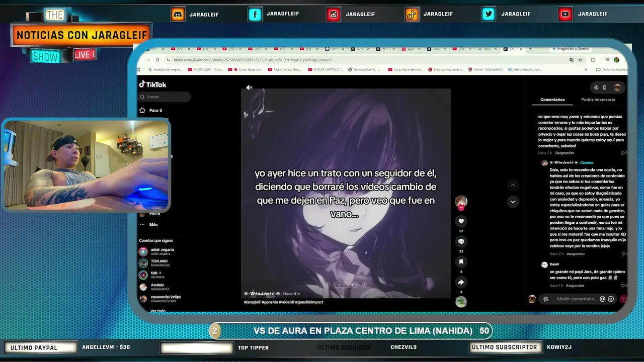This screenshot has height=362, width=644.
Task: Open the Más menu in the sidebar
Action: click(x=149, y=225)
